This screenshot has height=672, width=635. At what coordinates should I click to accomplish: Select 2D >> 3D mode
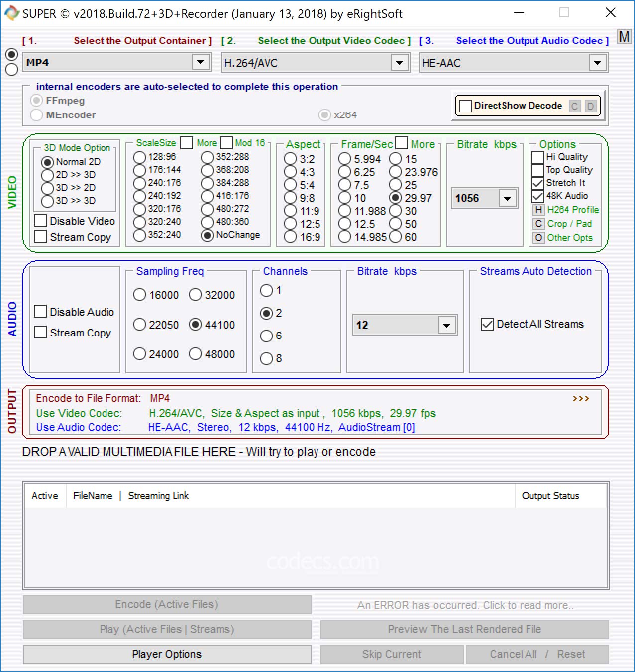pos(47,175)
